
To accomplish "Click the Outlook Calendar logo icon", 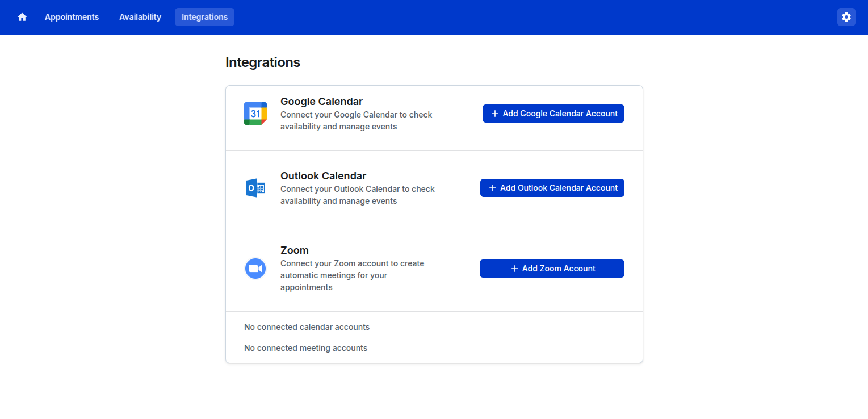I will (255, 188).
